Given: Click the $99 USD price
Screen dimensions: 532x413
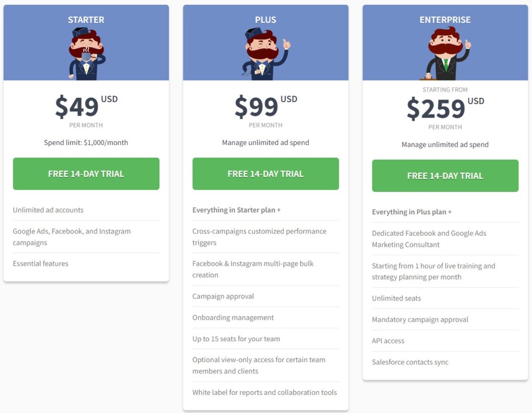Looking at the screenshot, I should tap(265, 106).
